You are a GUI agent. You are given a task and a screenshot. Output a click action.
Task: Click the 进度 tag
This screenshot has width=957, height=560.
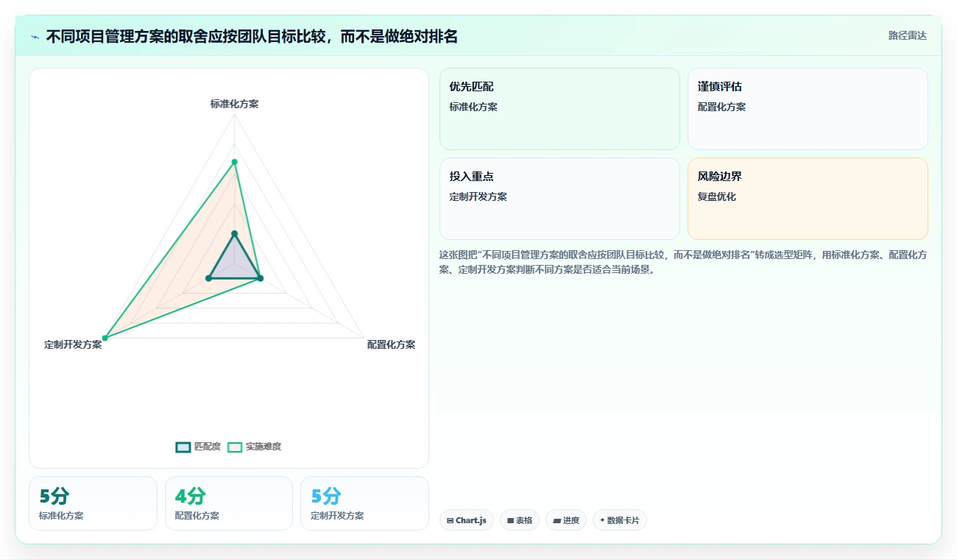566,520
